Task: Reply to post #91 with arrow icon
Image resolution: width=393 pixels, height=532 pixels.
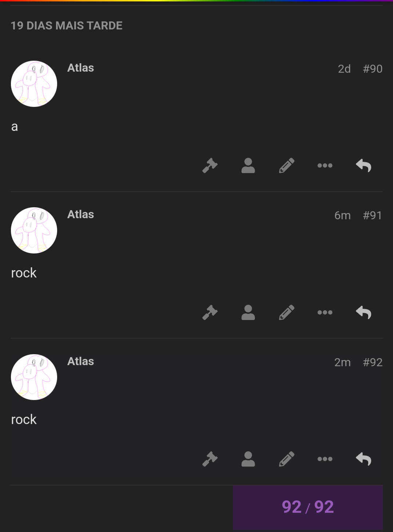Action: [x=364, y=312]
